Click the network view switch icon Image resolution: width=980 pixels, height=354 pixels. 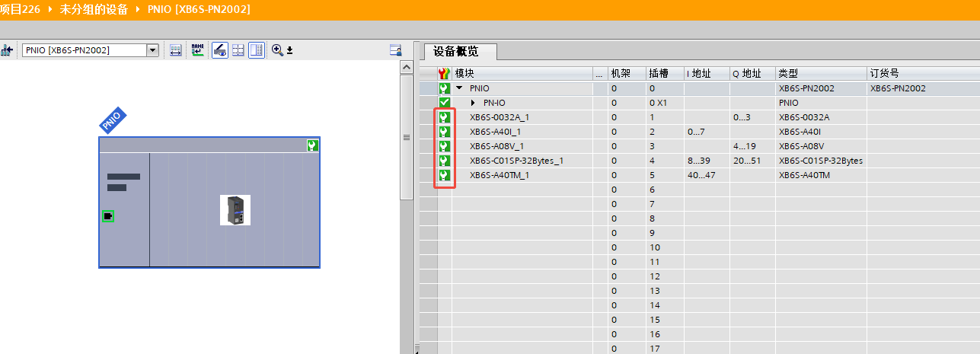[7, 50]
